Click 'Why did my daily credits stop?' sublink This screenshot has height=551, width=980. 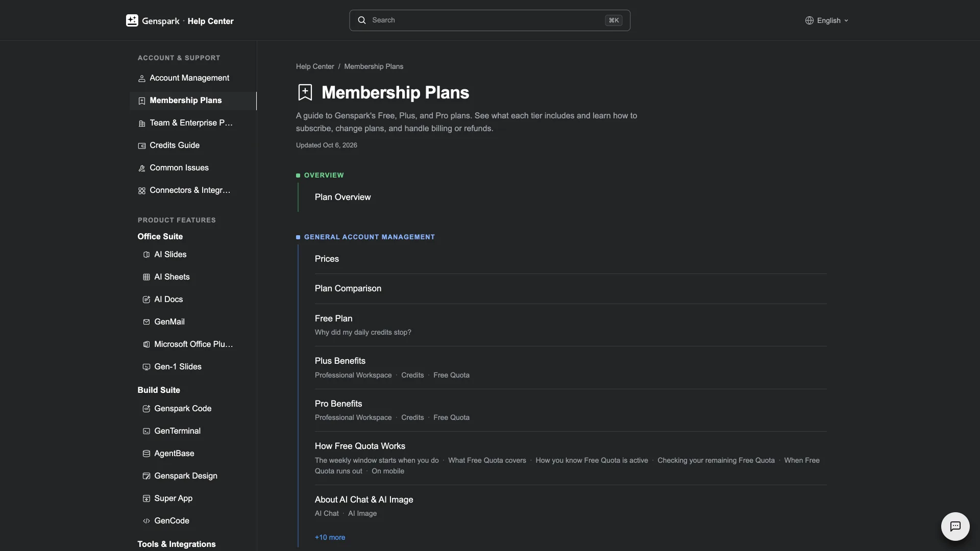(x=363, y=332)
